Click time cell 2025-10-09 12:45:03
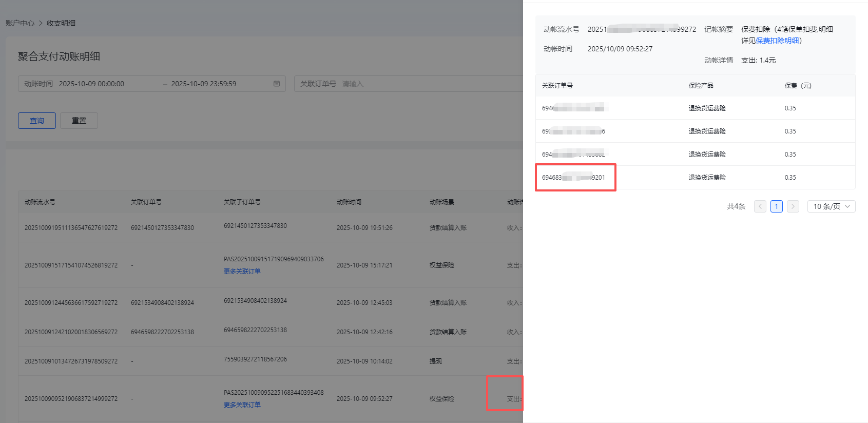 pos(364,302)
